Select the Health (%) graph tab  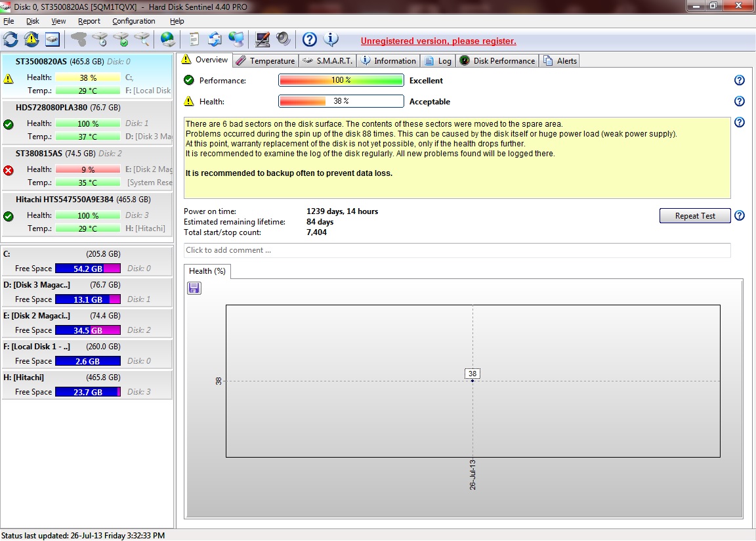click(207, 271)
